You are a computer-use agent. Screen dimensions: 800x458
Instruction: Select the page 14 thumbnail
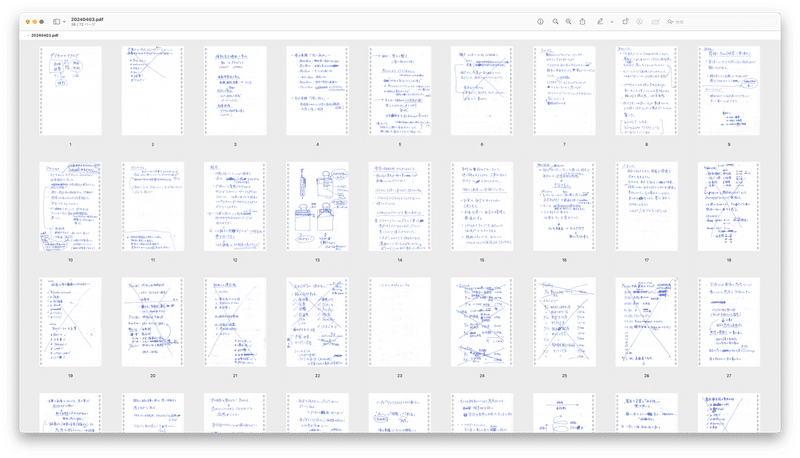pyautogui.click(x=399, y=207)
